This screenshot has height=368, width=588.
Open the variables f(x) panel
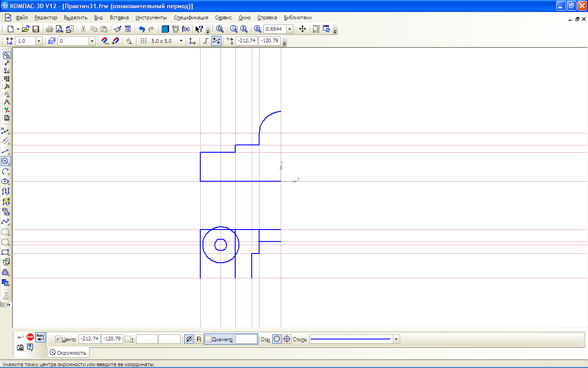pyautogui.click(x=186, y=29)
